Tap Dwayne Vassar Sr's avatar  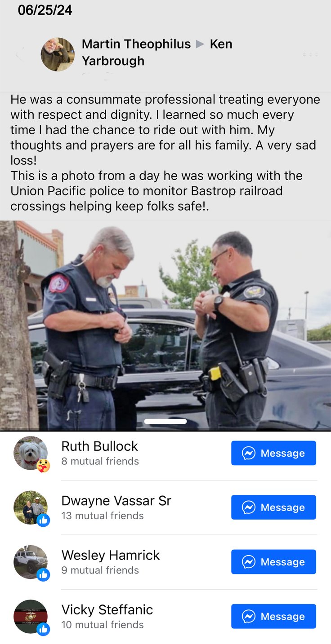click(x=30, y=507)
